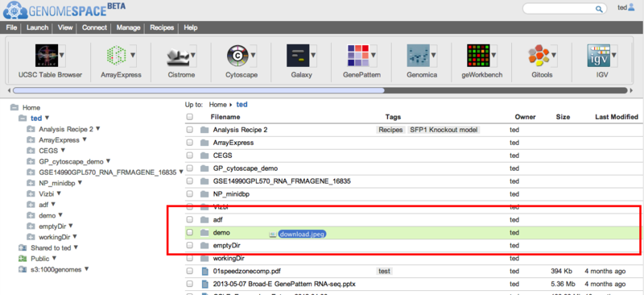Screen dimensions: 644x295
Task: Launch the IGV tool icon
Action: pos(598,56)
